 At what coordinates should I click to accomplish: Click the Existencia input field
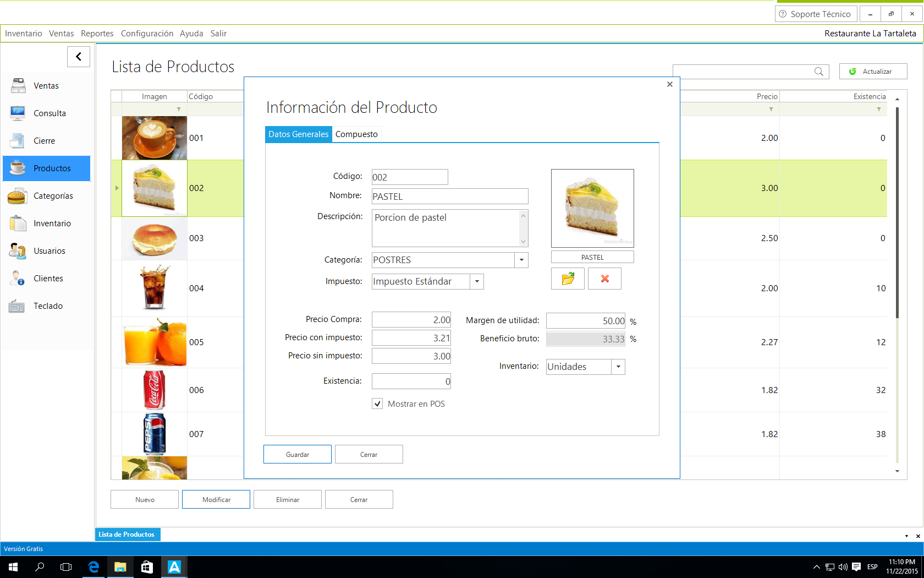[411, 381]
